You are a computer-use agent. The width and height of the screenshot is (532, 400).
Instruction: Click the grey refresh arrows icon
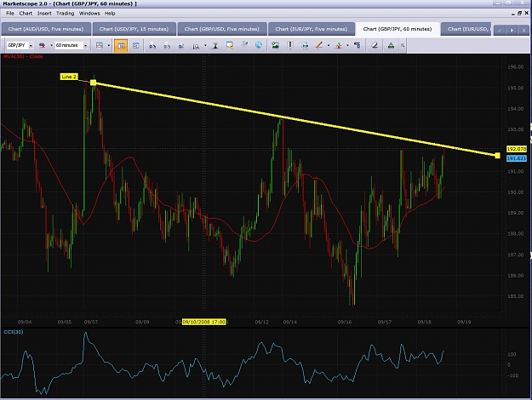(244, 45)
